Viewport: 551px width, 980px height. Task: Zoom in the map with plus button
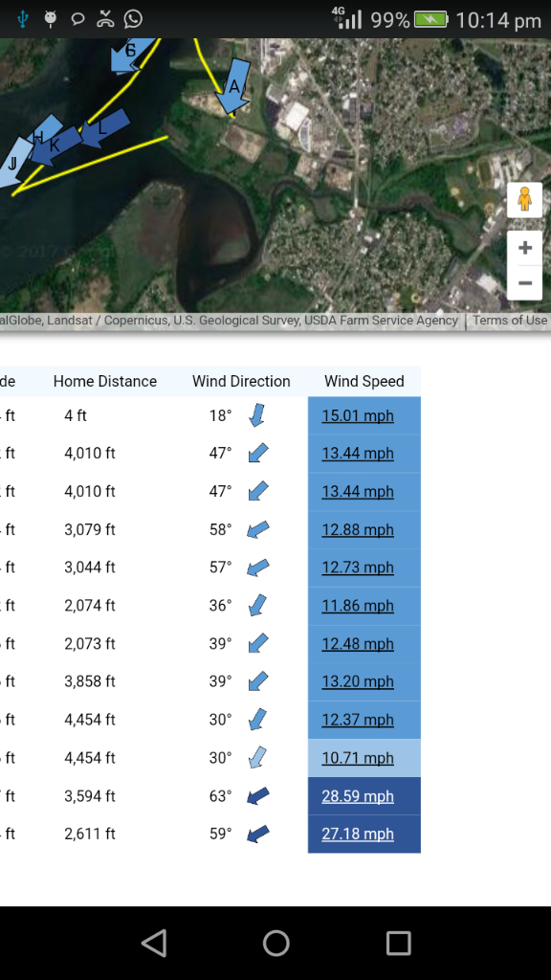[x=525, y=248]
